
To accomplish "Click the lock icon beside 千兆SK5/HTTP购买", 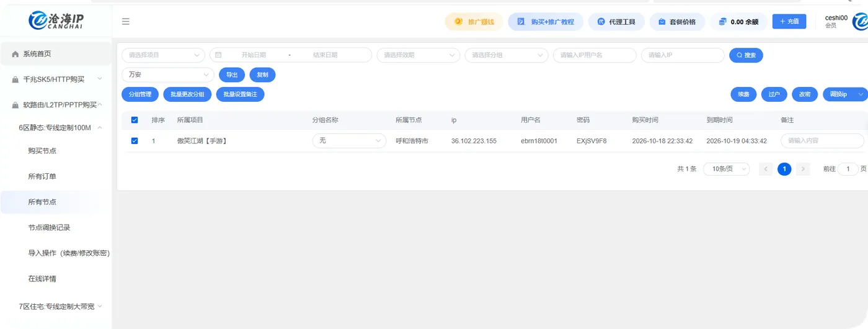I will coord(15,79).
